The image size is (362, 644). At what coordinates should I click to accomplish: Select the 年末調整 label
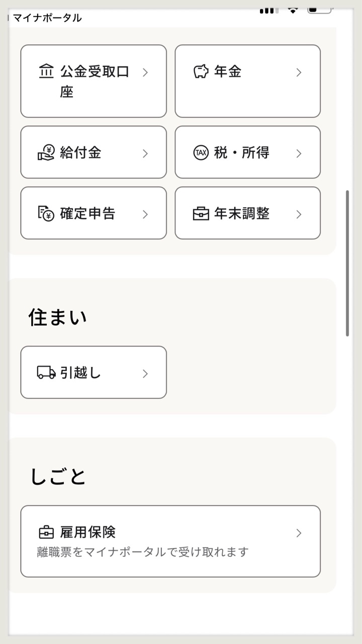pyautogui.click(x=242, y=213)
